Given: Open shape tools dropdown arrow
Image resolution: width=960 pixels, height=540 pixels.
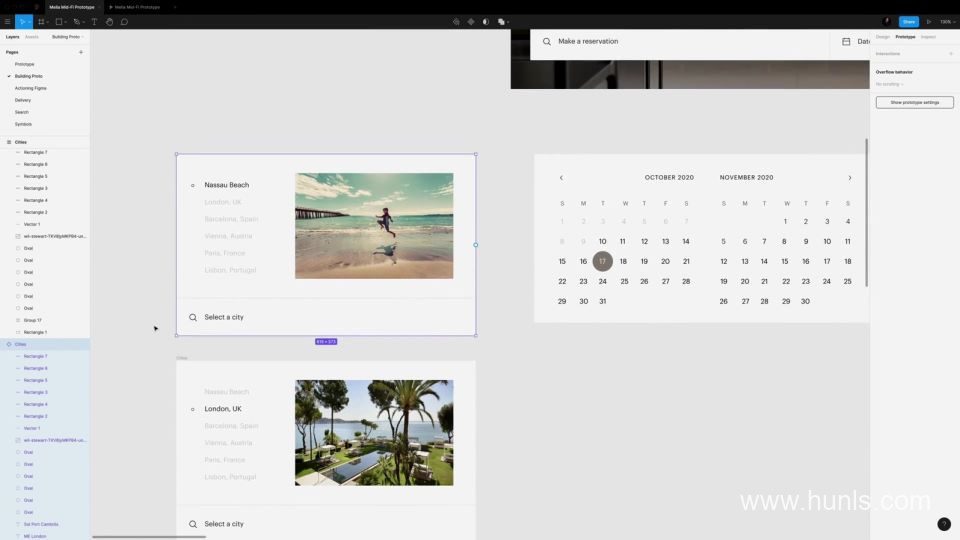Looking at the screenshot, I should click(x=65, y=22).
